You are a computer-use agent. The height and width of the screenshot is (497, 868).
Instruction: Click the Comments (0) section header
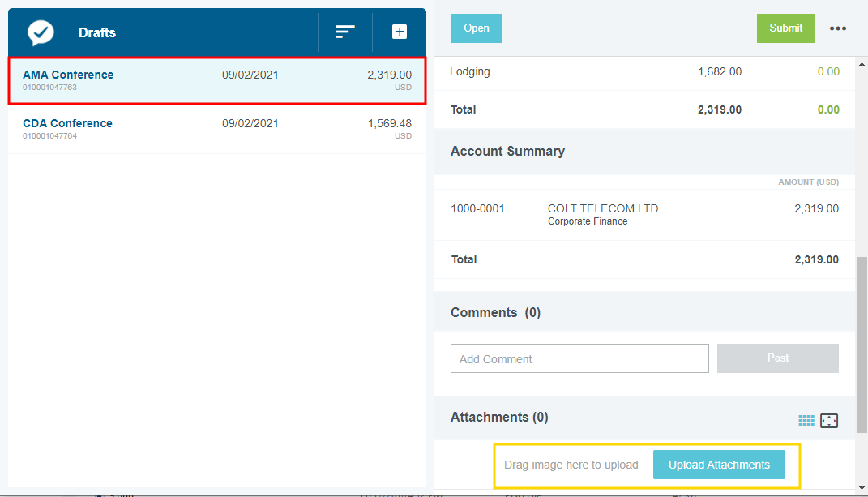pos(495,312)
